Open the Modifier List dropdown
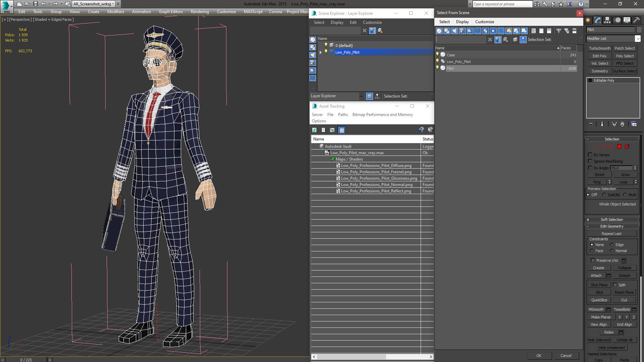The width and height of the screenshot is (644, 362). (638, 39)
